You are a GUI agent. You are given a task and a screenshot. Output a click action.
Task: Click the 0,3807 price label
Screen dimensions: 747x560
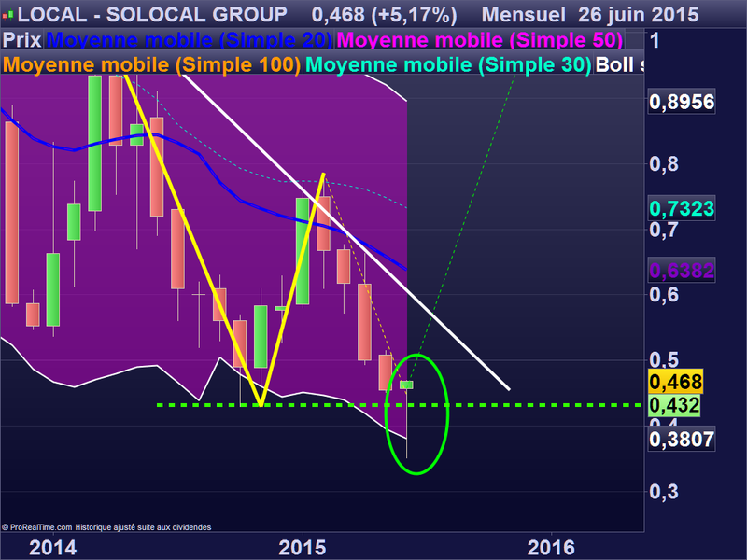(x=682, y=439)
